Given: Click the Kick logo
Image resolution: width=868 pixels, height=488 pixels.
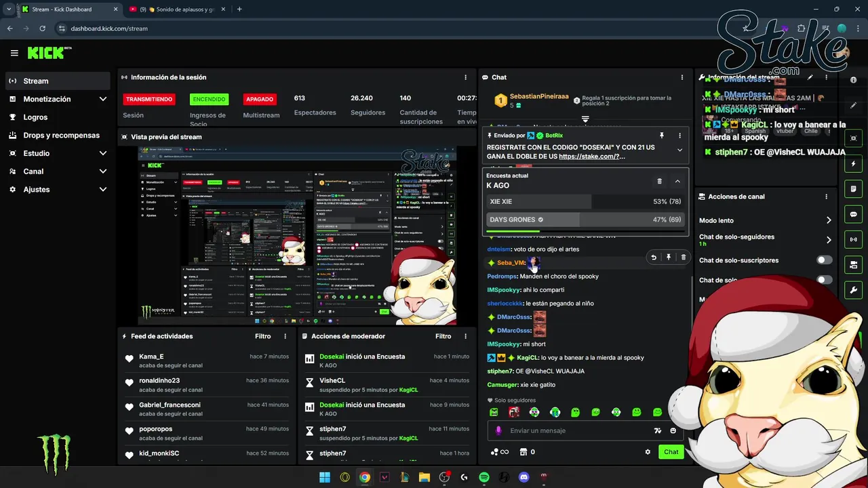Looking at the screenshot, I should pyautogui.click(x=49, y=53).
